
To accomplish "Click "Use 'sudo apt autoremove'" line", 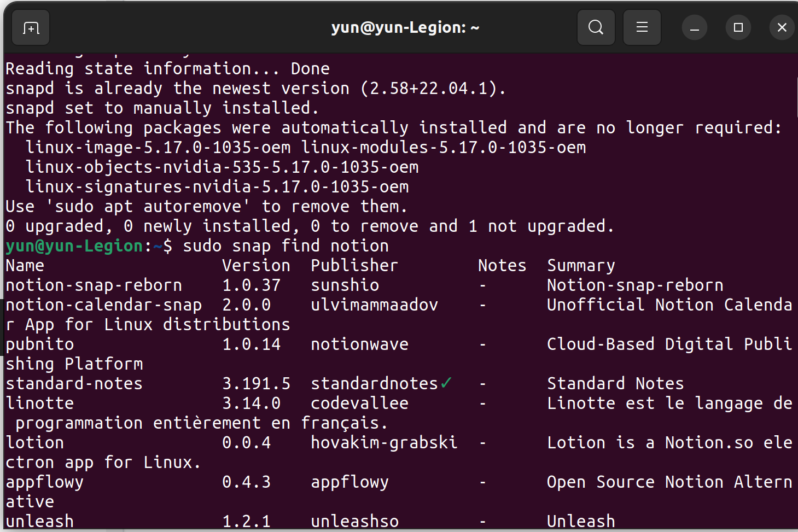I will (x=207, y=207).
